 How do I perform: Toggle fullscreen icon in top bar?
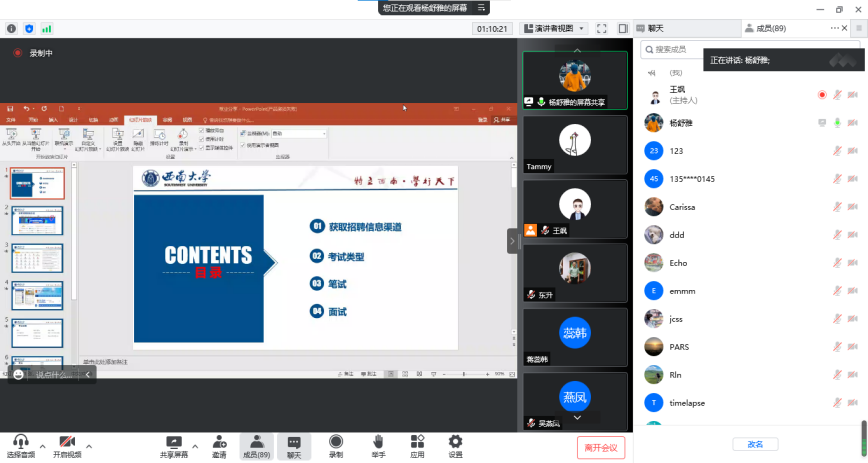[601, 29]
